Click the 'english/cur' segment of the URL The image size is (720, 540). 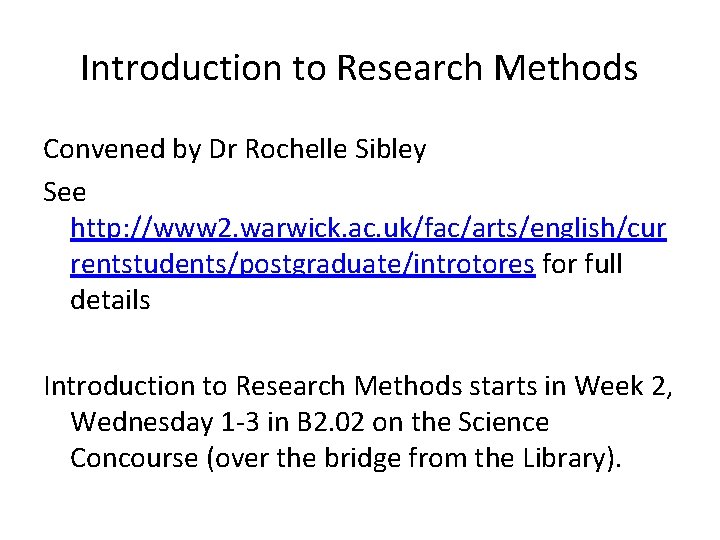click(x=598, y=228)
